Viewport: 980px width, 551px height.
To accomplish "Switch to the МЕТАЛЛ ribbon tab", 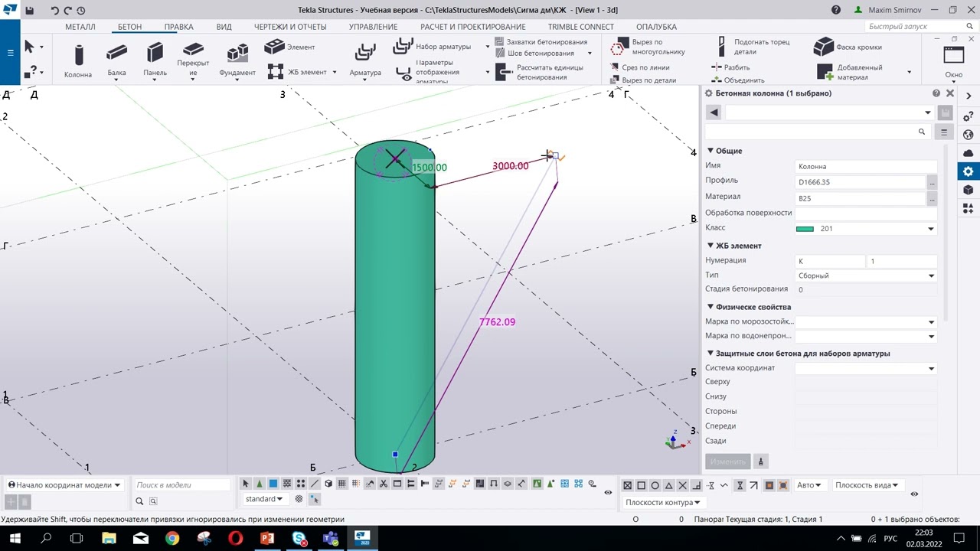I will tap(80, 27).
